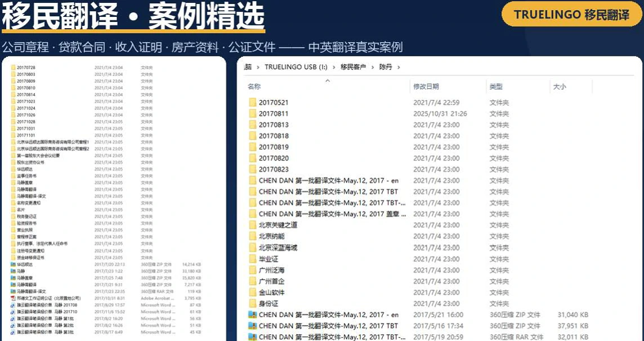Click the date 2017/5/21 16:00

[x=438, y=315]
